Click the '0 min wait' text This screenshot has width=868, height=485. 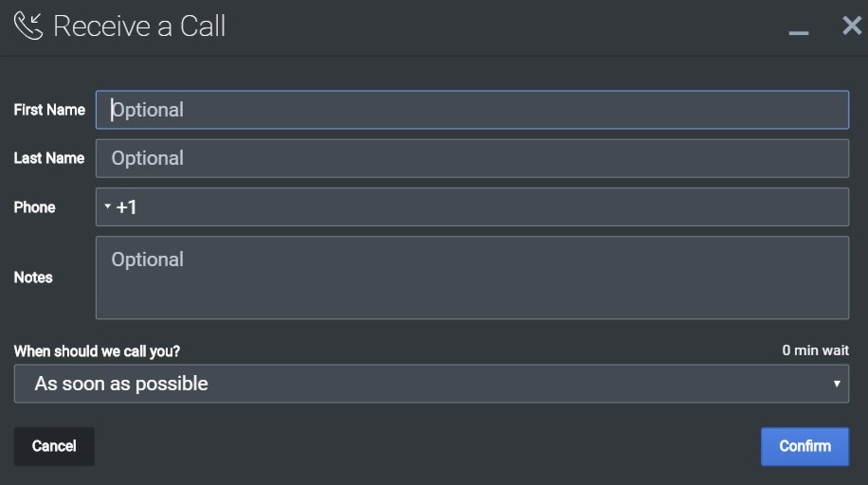pyautogui.click(x=815, y=350)
